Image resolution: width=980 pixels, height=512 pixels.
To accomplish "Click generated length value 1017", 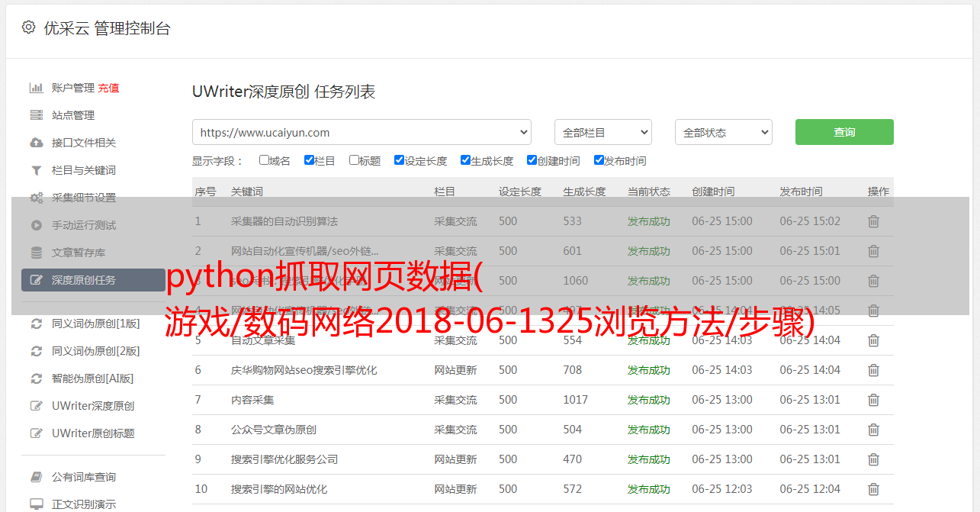I will point(576,400).
